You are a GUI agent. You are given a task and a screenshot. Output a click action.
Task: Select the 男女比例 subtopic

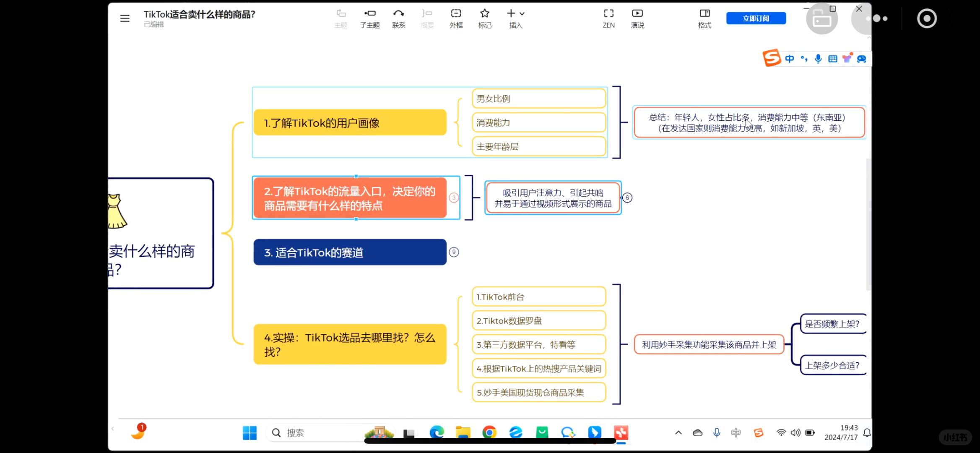click(x=539, y=99)
